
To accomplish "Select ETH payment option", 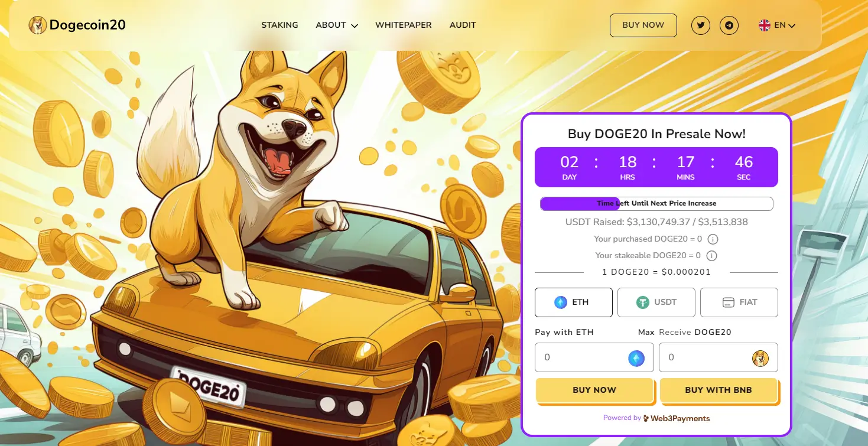I will point(573,302).
